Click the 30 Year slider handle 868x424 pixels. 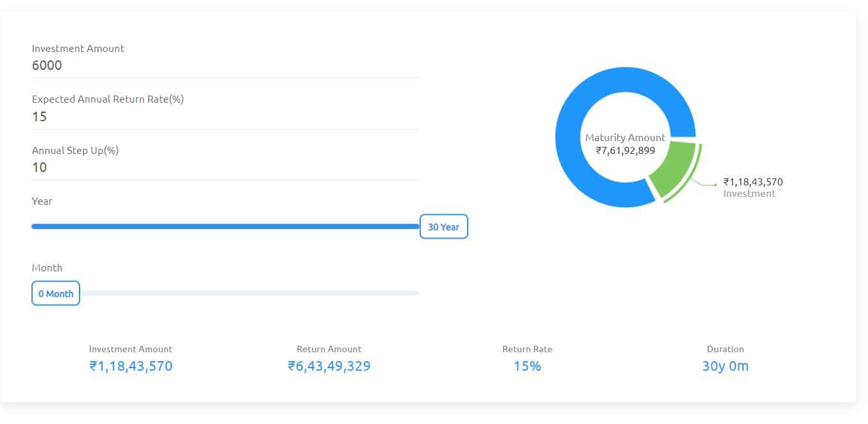444,226
